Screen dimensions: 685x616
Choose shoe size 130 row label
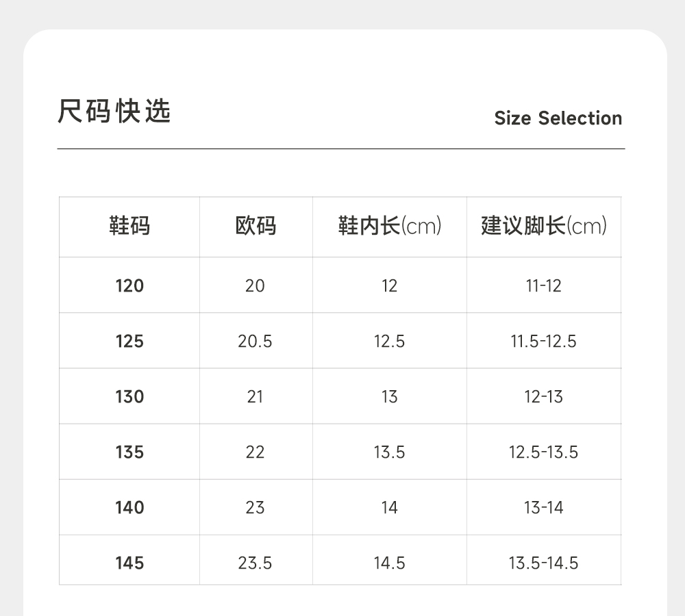(129, 396)
